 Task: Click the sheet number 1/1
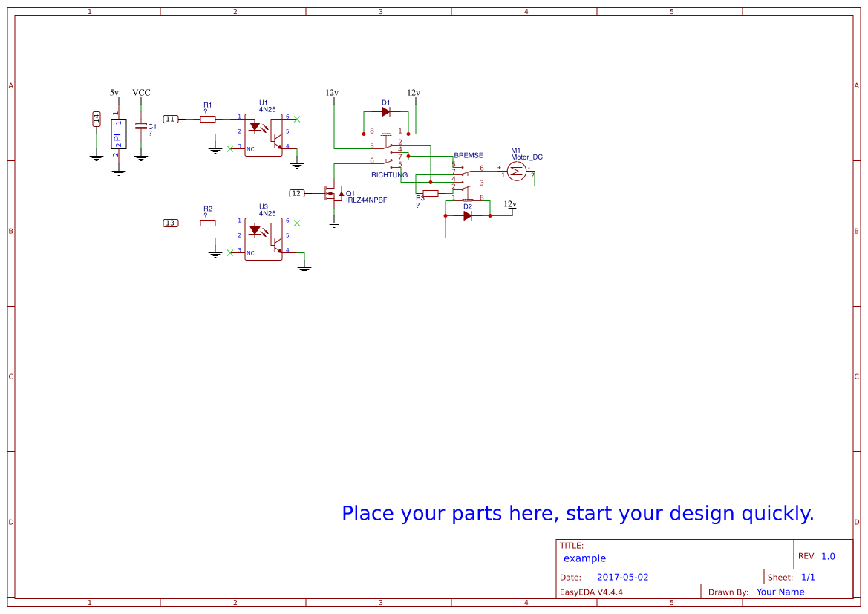(x=808, y=577)
